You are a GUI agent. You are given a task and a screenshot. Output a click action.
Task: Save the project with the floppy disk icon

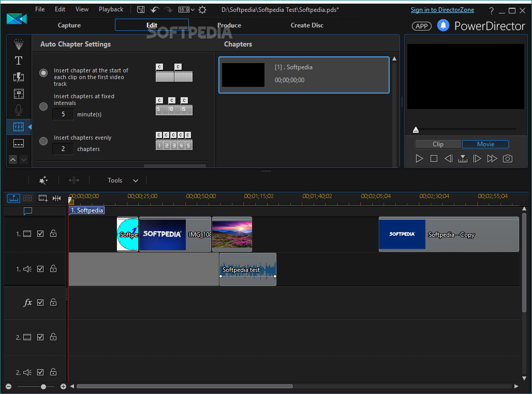140,9
